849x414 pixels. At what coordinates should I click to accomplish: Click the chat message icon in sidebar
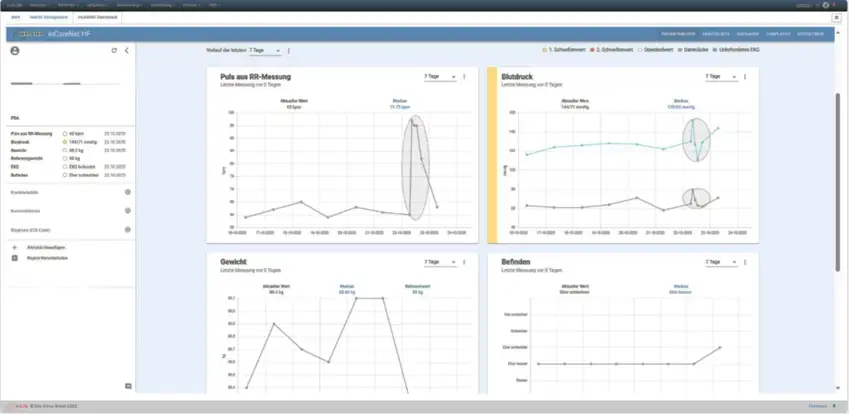pyautogui.click(x=128, y=386)
